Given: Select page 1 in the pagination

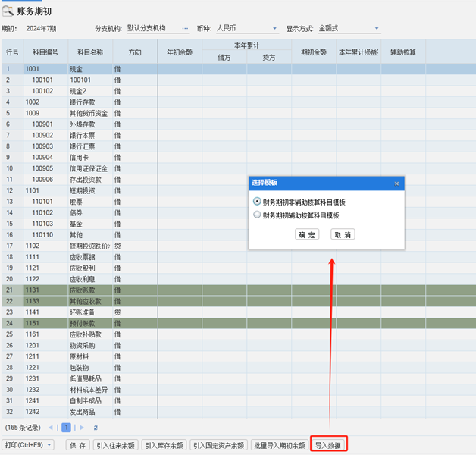Looking at the screenshot, I should [x=67, y=428].
